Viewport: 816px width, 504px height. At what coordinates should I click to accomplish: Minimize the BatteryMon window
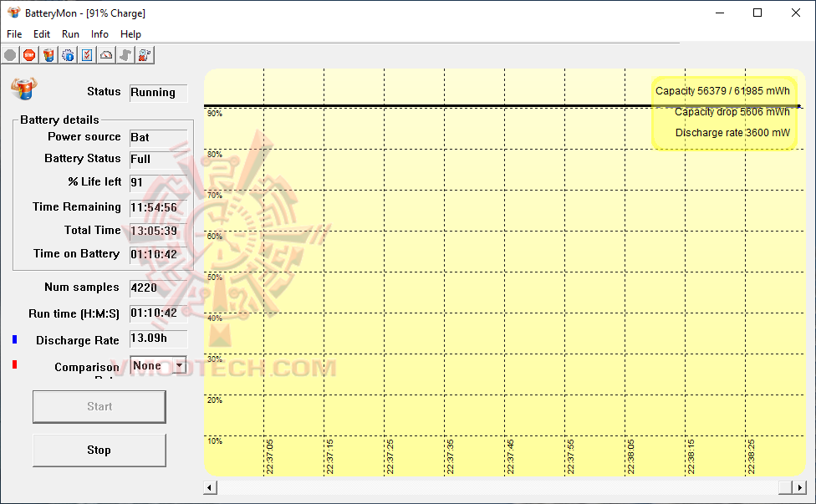(720, 13)
